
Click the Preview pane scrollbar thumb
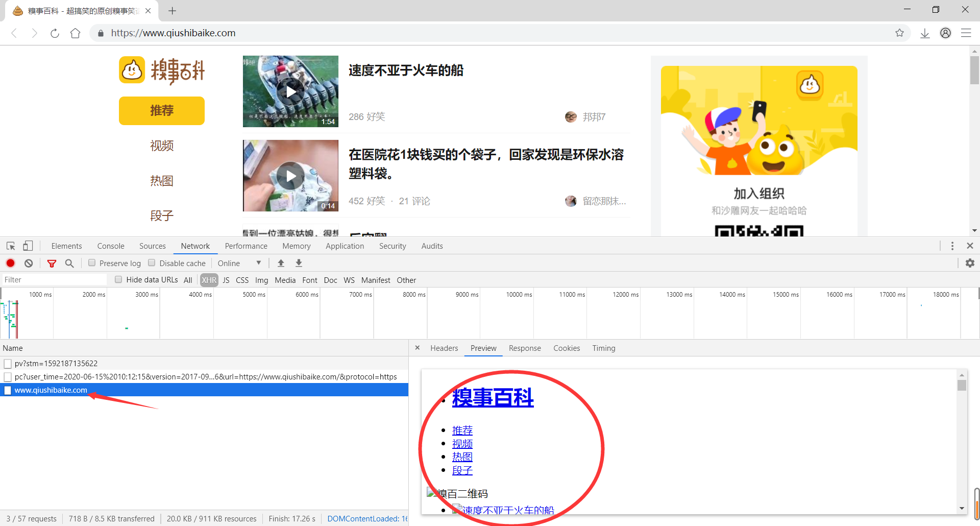(x=962, y=385)
